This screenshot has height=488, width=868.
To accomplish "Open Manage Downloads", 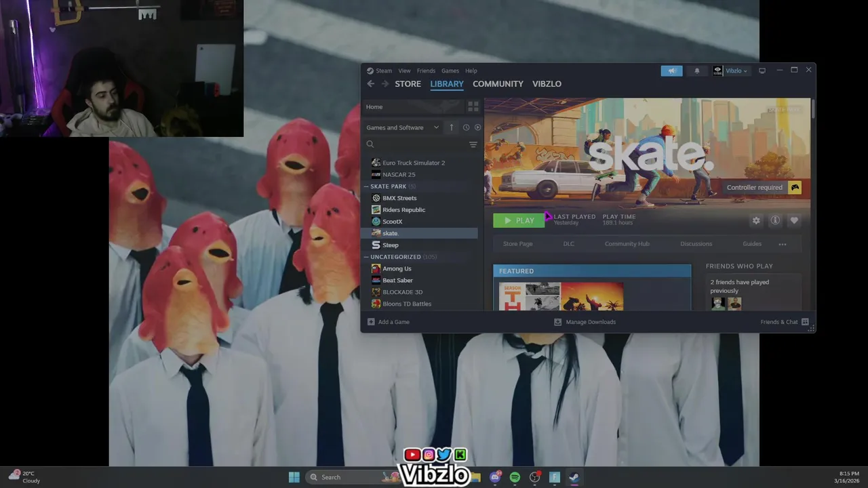I will (585, 322).
